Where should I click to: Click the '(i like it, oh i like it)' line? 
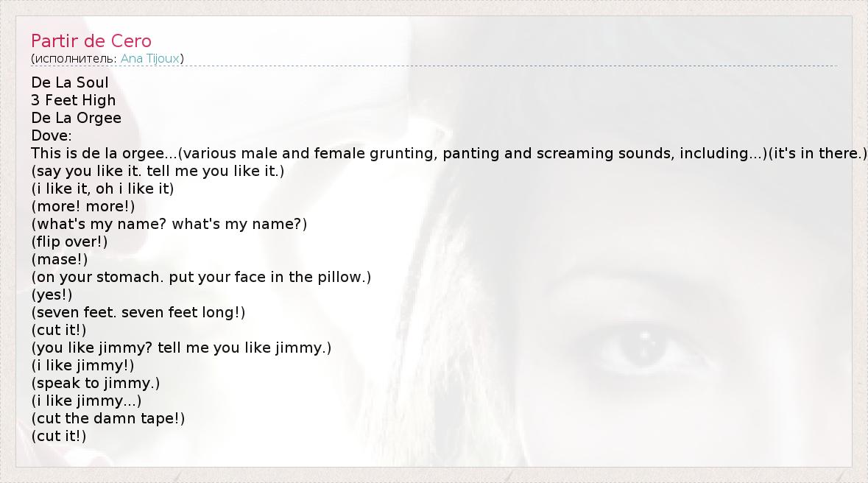tap(102, 188)
